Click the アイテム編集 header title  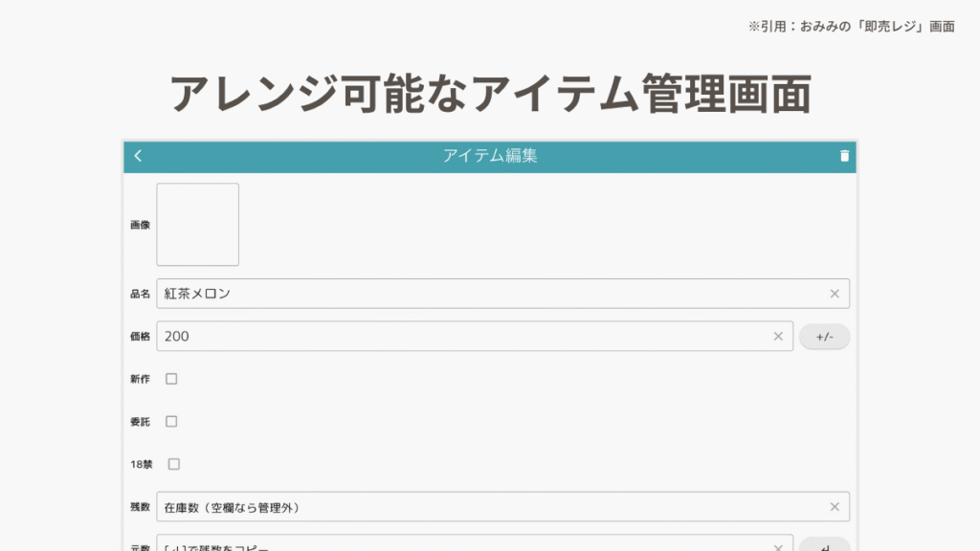tap(490, 156)
